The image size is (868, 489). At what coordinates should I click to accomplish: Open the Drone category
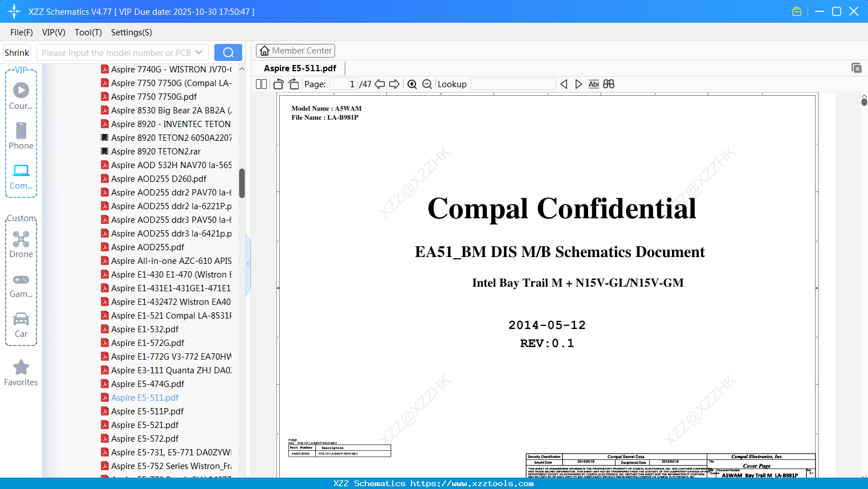coord(21,244)
